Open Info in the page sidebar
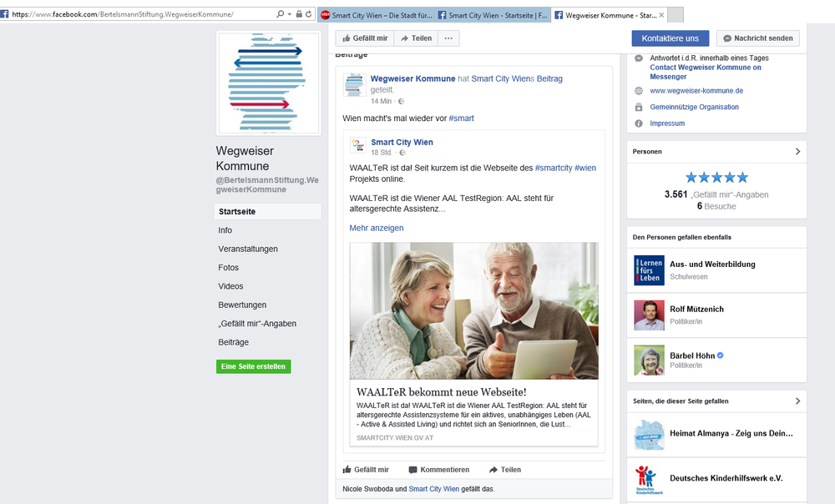 (x=225, y=230)
